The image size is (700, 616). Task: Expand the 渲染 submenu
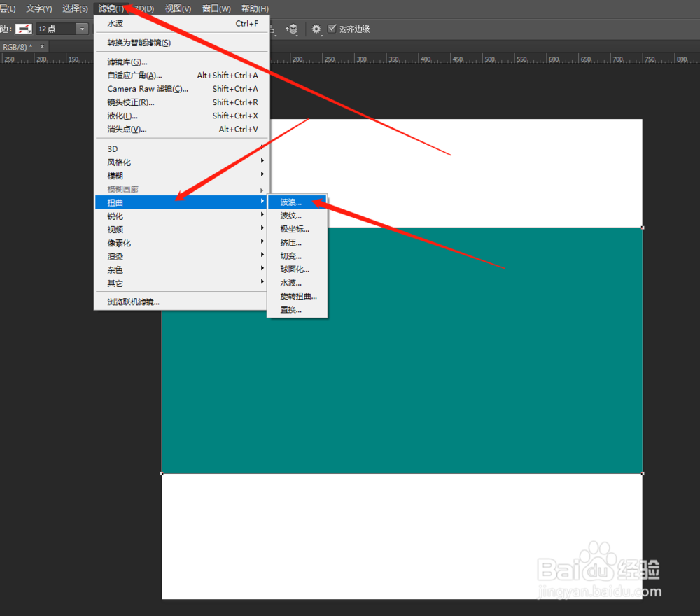(x=181, y=256)
